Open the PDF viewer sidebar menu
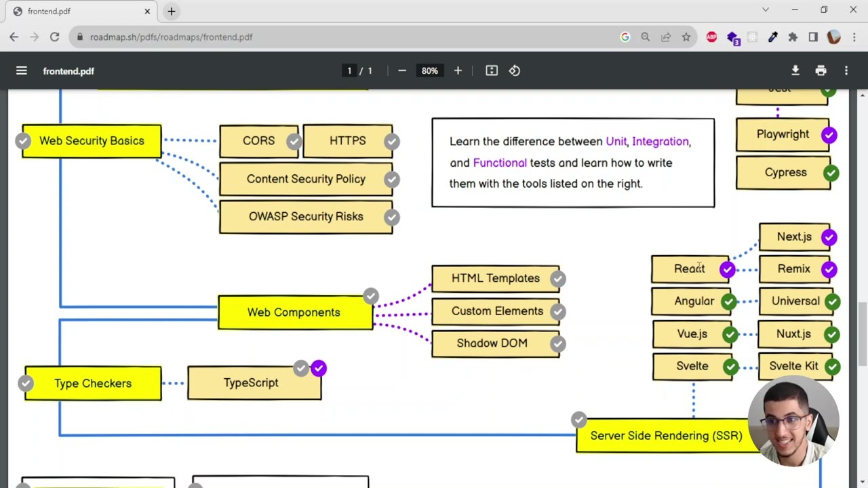Screen dimensions: 868x488 click(22, 70)
